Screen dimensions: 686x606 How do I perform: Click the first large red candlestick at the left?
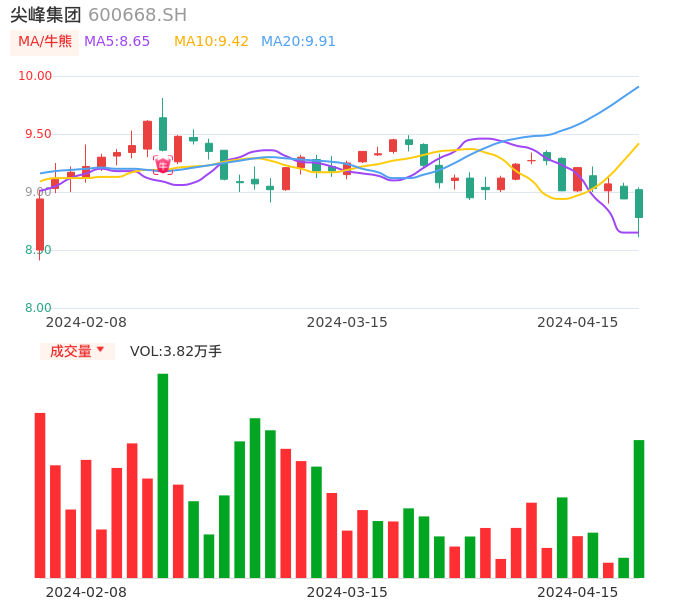(40, 224)
